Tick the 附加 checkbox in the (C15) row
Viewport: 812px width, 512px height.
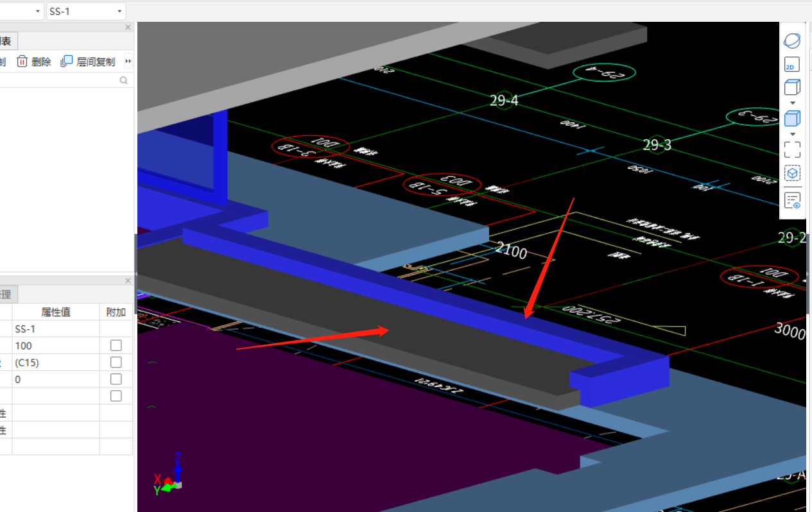[116, 362]
